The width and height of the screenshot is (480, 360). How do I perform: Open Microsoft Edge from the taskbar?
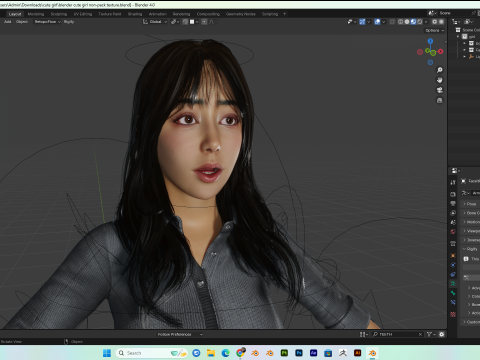pos(226,353)
